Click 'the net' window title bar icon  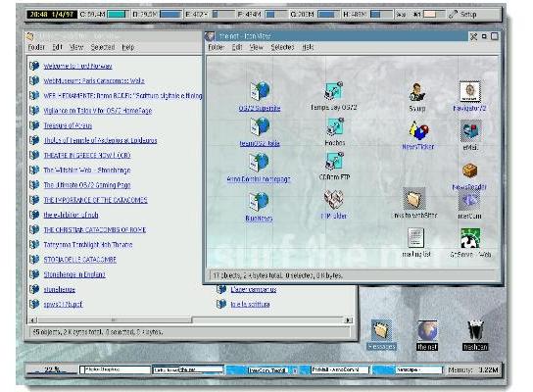[210, 36]
